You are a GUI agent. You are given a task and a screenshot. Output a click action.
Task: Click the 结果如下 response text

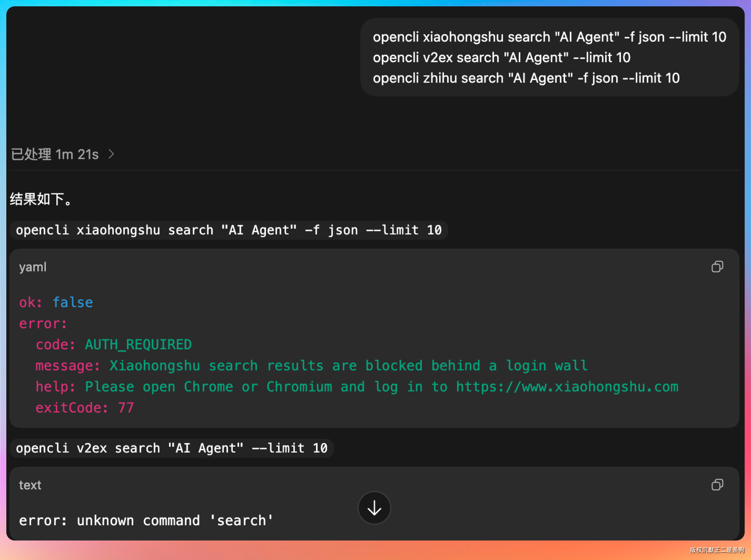[x=41, y=199]
